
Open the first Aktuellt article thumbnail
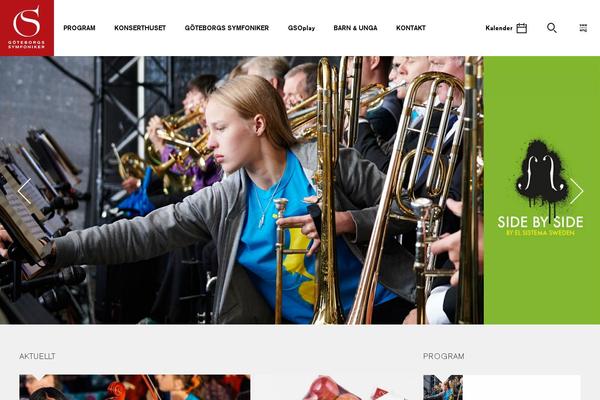(x=135, y=387)
